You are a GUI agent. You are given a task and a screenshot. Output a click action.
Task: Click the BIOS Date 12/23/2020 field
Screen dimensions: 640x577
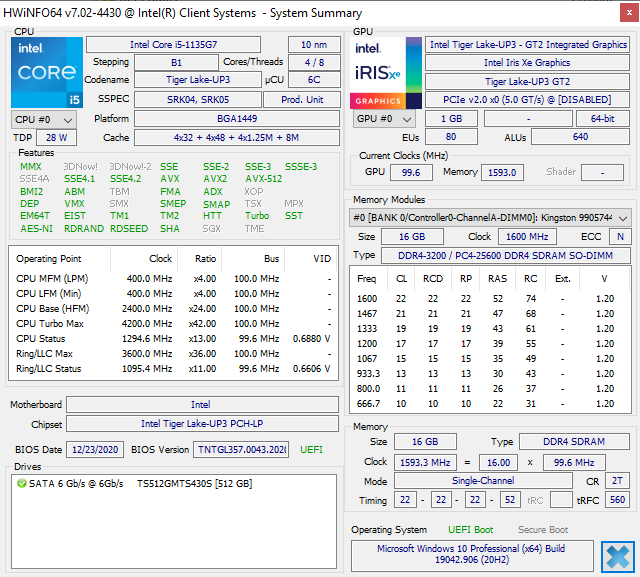tap(96, 449)
